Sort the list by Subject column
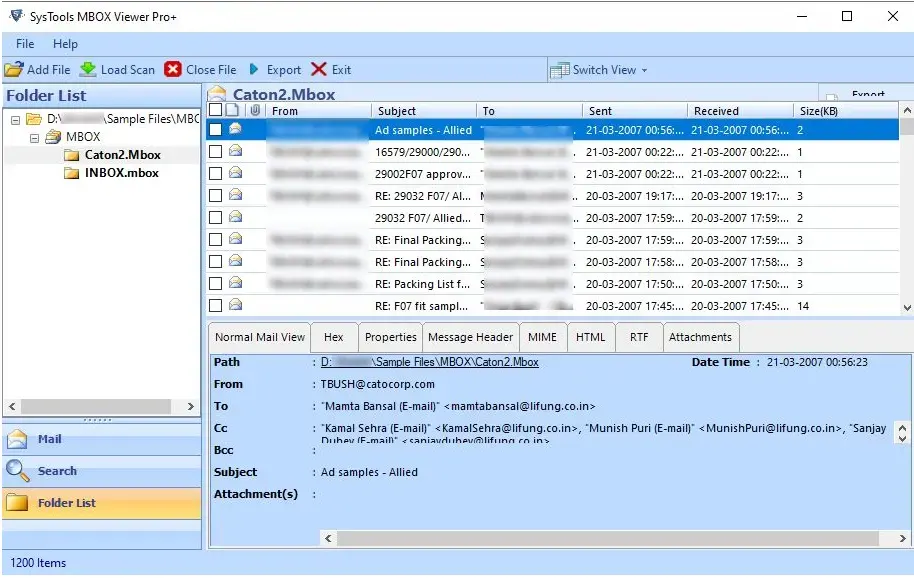The width and height of the screenshot is (914, 578). [x=424, y=111]
